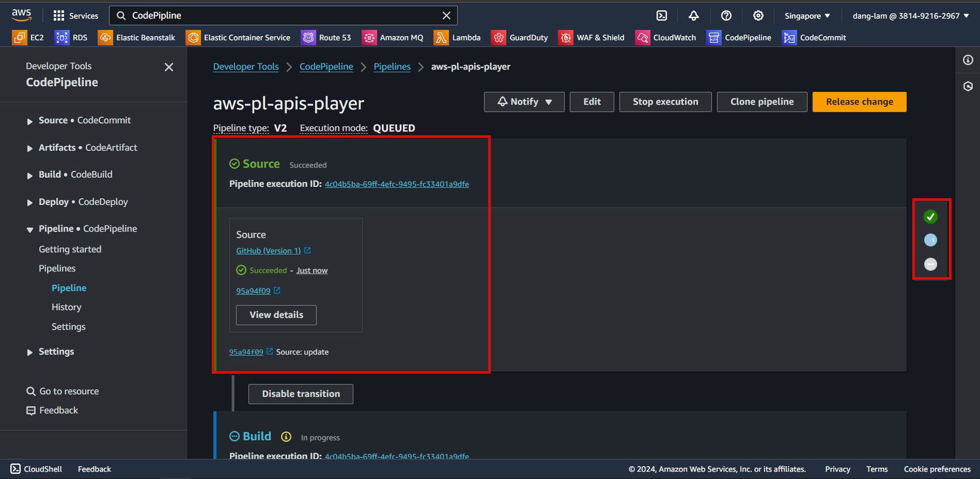Open Source stage pipeline execution ID link

click(397, 184)
